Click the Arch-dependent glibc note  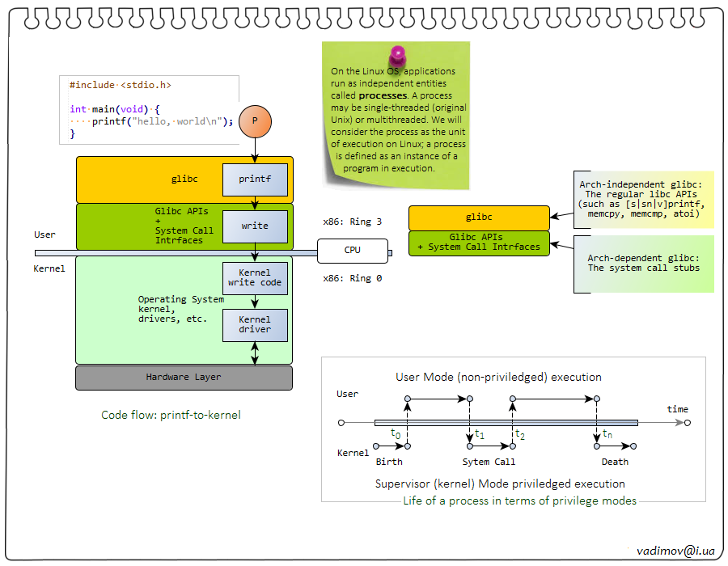[x=644, y=263]
